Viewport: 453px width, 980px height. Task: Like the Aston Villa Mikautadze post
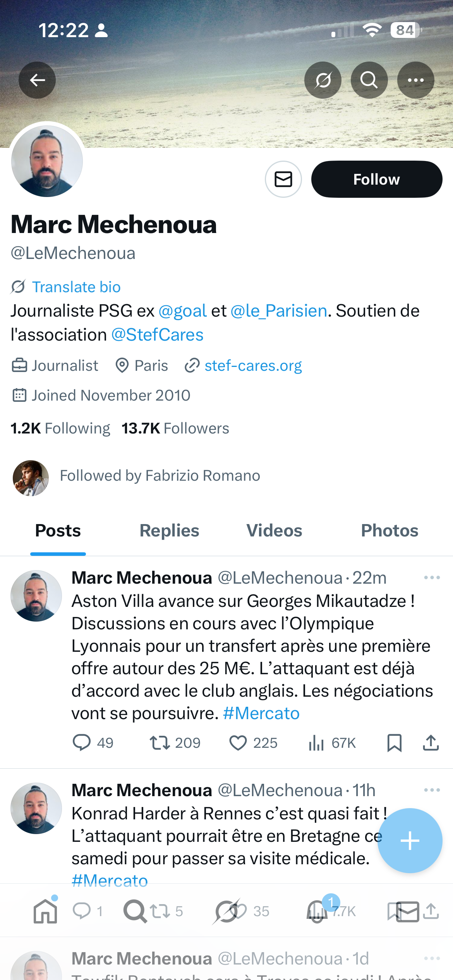[238, 743]
